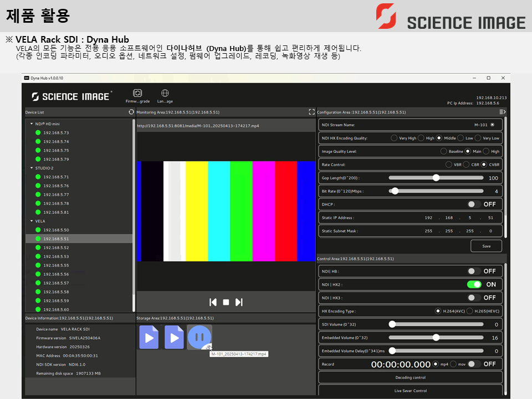Edit the third octet of Static Subnet Mask
The width and height of the screenshot is (532, 399).
[469, 231]
